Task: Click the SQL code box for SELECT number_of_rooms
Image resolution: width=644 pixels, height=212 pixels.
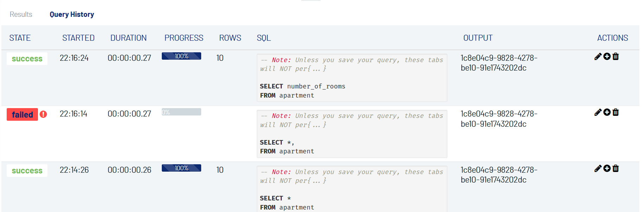Action: (352, 78)
